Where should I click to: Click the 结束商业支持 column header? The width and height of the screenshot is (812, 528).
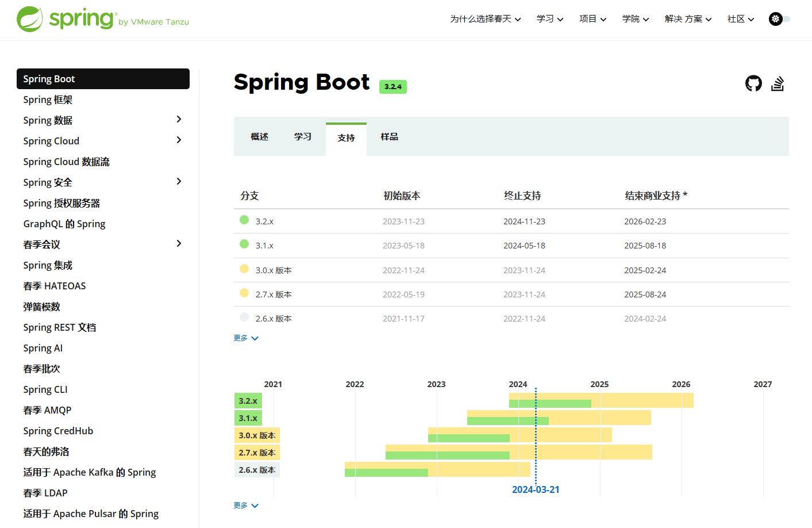pos(656,196)
